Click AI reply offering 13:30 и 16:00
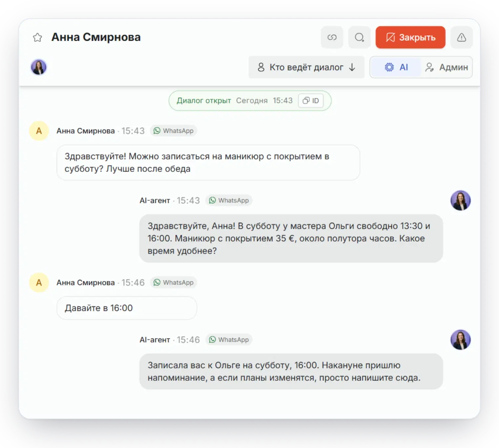The image size is (499, 448). (291, 238)
